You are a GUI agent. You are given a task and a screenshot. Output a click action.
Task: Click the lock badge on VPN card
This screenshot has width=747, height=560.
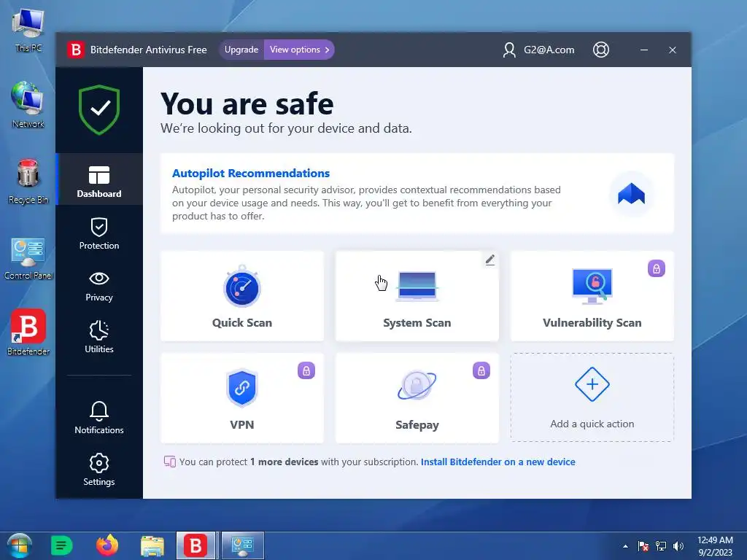pyautogui.click(x=306, y=370)
